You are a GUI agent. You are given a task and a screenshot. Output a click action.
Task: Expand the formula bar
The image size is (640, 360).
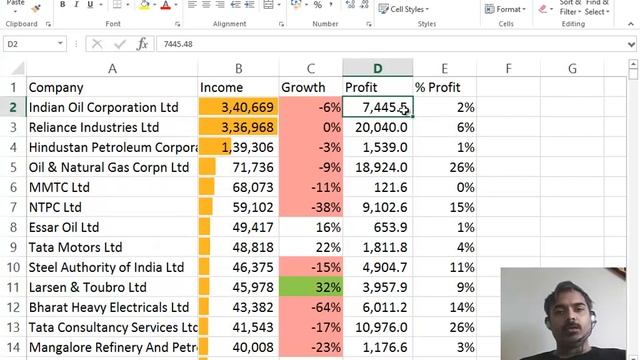631,44
